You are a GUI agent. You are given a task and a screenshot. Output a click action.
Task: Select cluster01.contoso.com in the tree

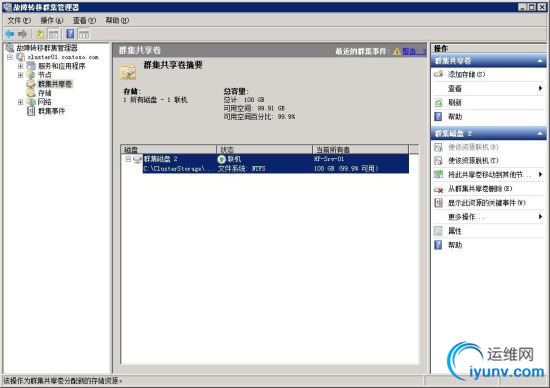(x=63, y=57)
